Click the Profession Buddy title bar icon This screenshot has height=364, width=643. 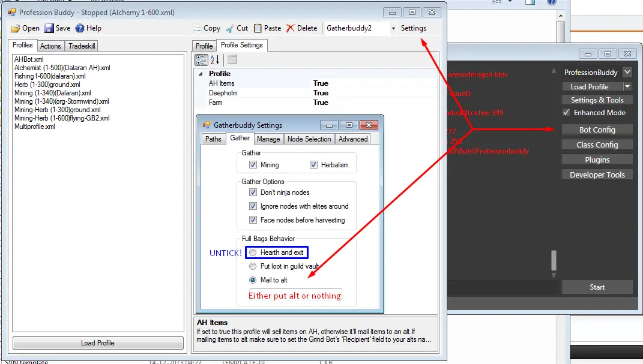point(11,12)
